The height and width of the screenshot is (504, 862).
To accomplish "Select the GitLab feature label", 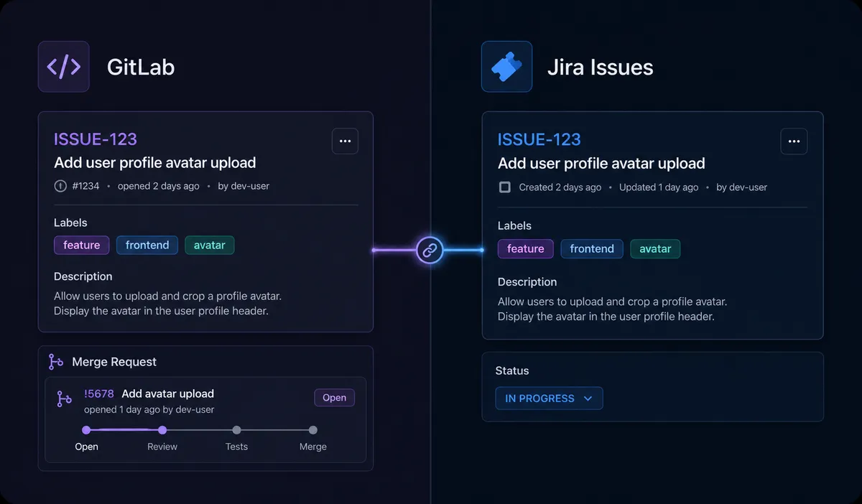I will click(x=81, y=245).
